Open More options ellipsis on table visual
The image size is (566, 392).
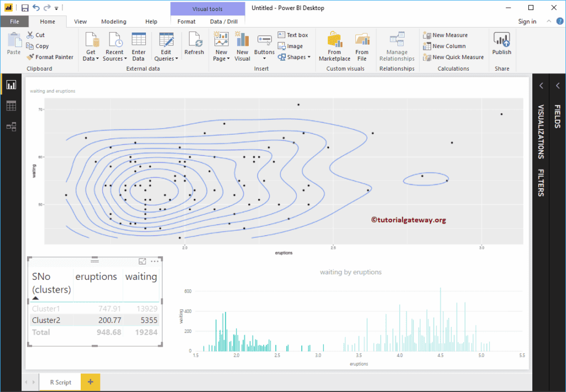(155, 261)
